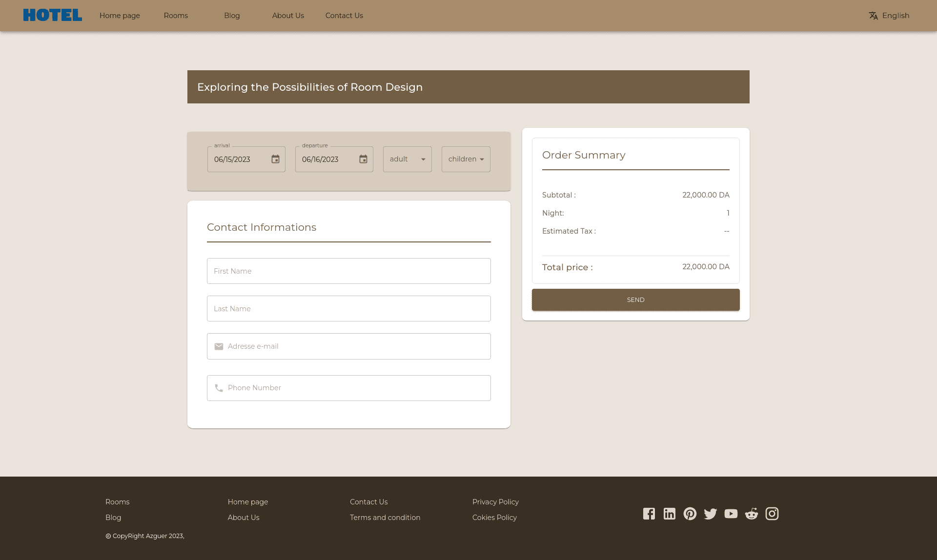
Task: Open the English language selector
Action: [x=889, y=16]
